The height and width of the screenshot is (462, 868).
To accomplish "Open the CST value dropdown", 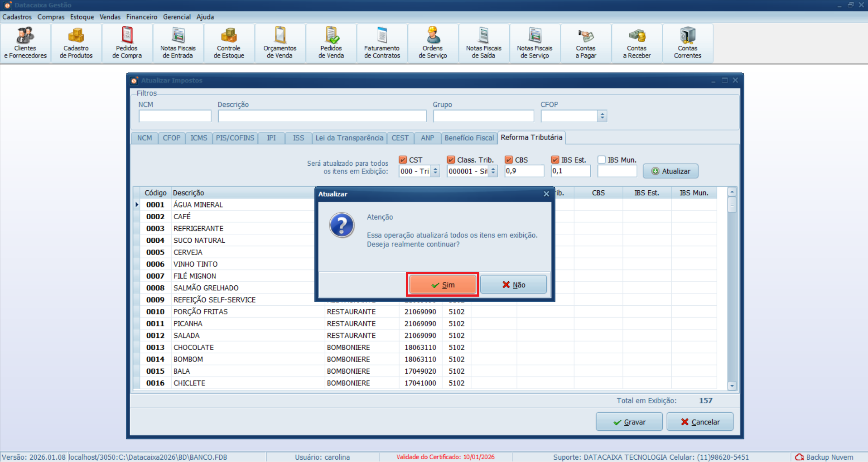I will click(x=435, y=171).
